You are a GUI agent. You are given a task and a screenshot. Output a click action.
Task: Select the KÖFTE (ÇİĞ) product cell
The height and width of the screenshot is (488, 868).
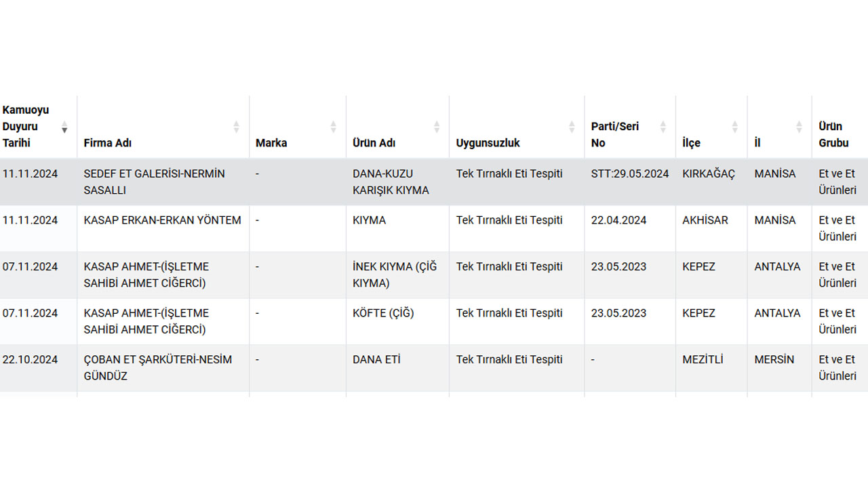coord(383,313)
